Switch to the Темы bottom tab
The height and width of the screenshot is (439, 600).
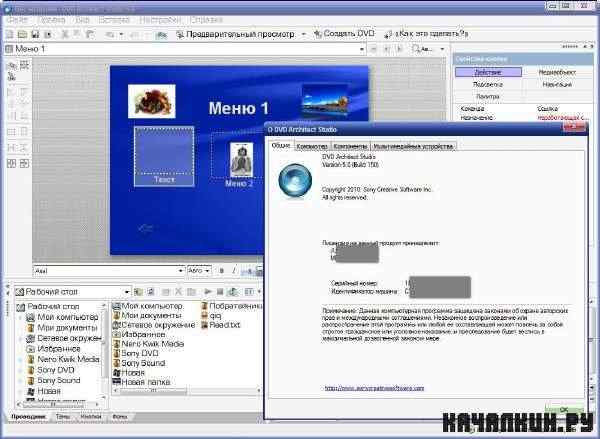pyautogui.click(x=63, y=416)
